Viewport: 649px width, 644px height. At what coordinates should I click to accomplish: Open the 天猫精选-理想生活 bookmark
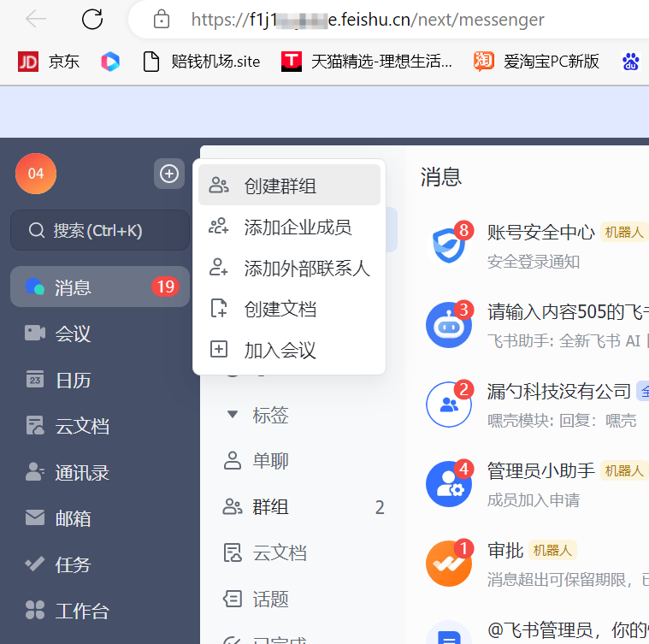click(x=367, y=62)
